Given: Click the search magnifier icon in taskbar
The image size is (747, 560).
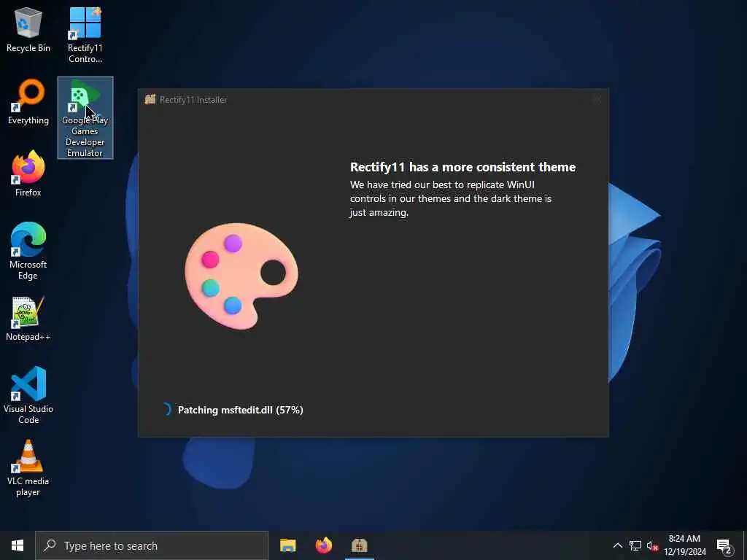Looking at the screenshot, I should point(50,545).
